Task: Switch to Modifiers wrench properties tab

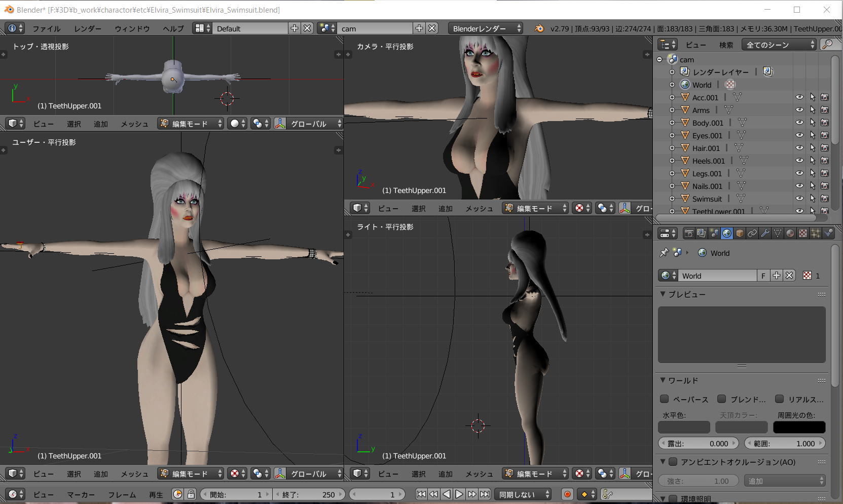Action: pos(765,234)
